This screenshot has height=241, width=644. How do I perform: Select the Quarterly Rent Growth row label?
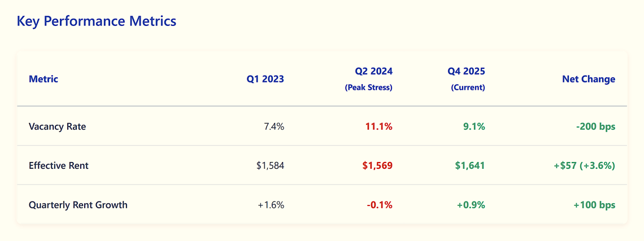(x=78, y=205)
